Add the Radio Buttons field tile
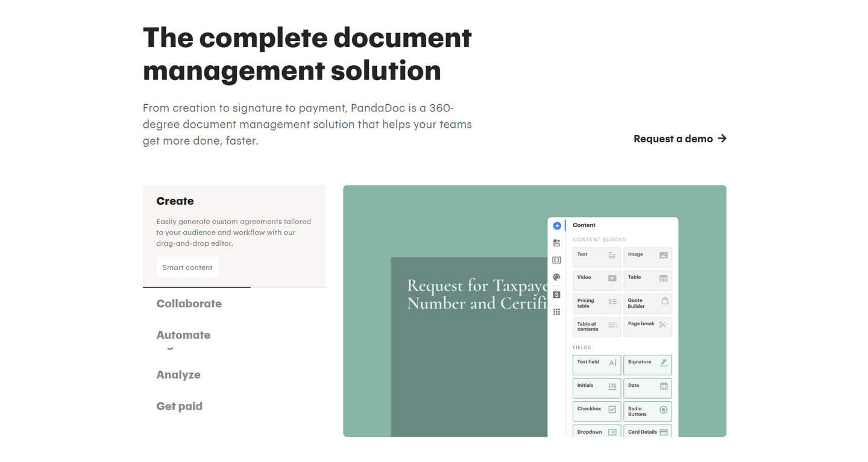868x462 pixels. (647, 411)
